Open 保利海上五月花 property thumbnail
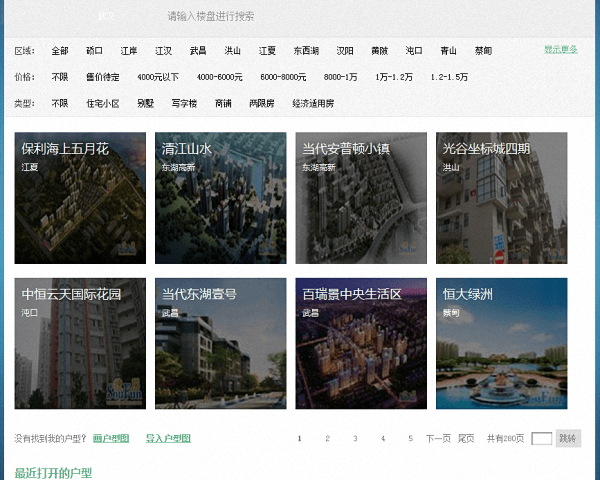The width and height of the screenshot is (600, 480). tap(80, 198)
